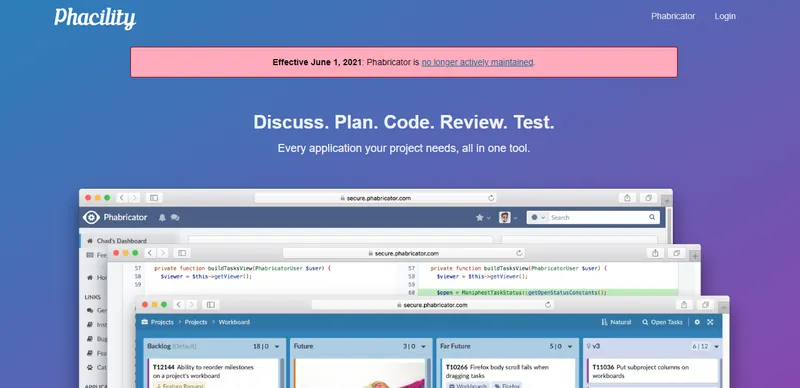Expand the arrow next to the user avatar
This screenshot has width=800, height=388.
(x=515, y=218)
